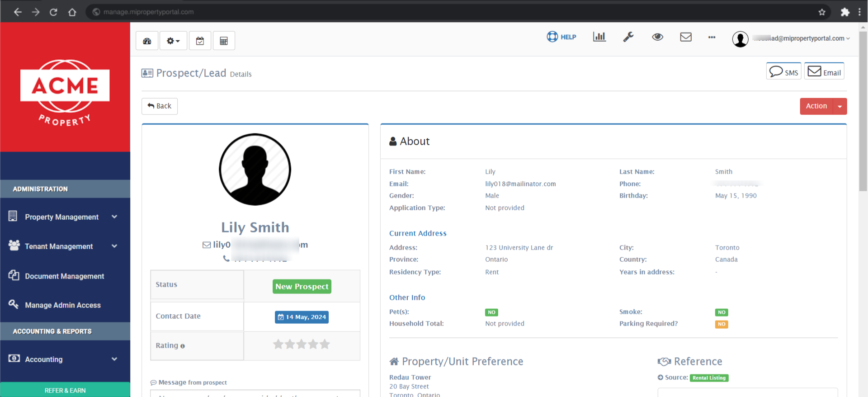This screenshot has height=397, width=868.
Task: Click the Email button
Action: pos(824,71)
